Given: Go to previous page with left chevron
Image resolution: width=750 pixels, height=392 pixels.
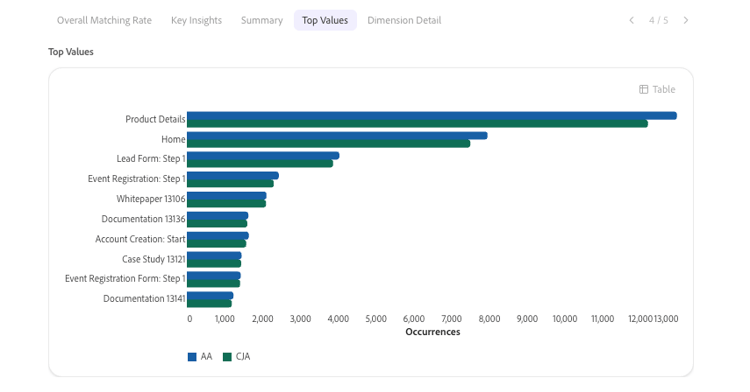Looking at the screenshot, I should [631, 20].
